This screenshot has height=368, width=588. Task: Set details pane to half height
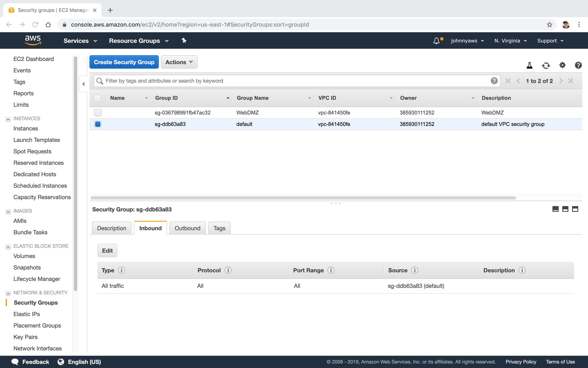[565, 209]
